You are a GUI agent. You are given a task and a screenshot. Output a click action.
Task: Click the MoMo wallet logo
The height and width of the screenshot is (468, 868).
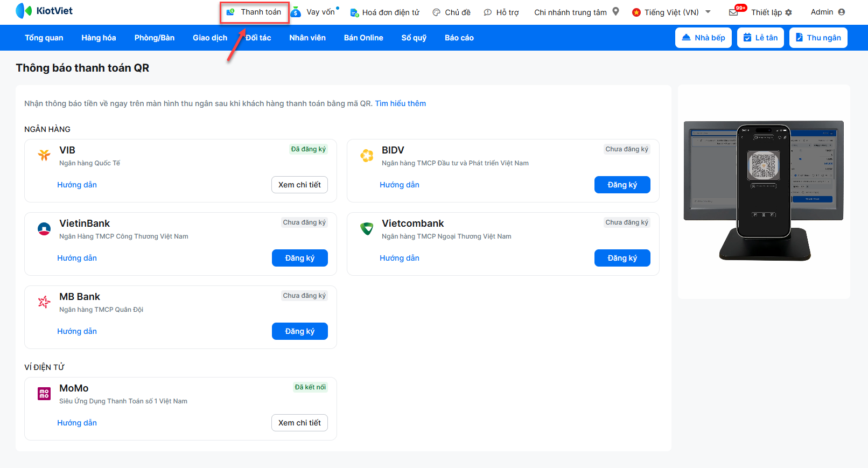(44, 394)
